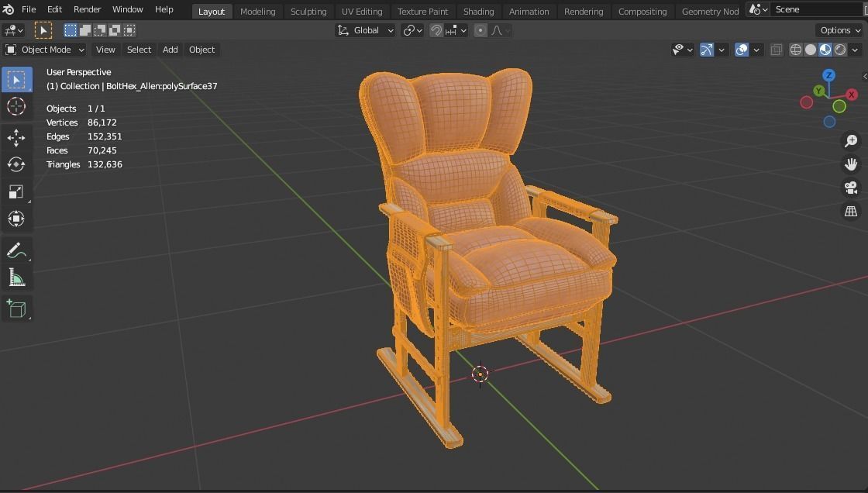Select the Annotate tool
Viewport: 868px width, 493px height.
[x=16, y=250]
